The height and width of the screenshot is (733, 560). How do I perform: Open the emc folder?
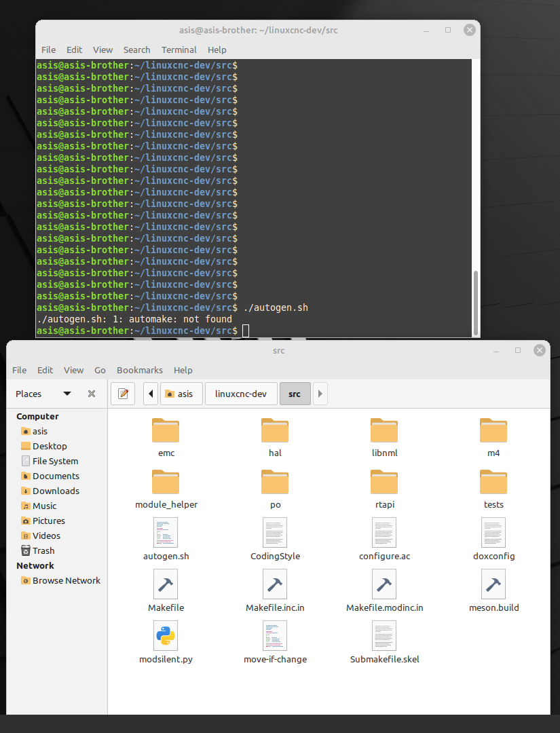click(166, 430)
